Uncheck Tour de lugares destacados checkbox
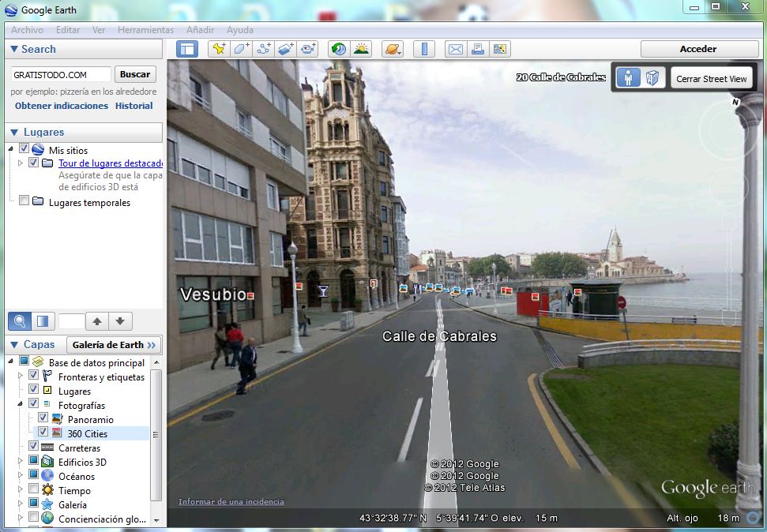 [x=33, y=162]
